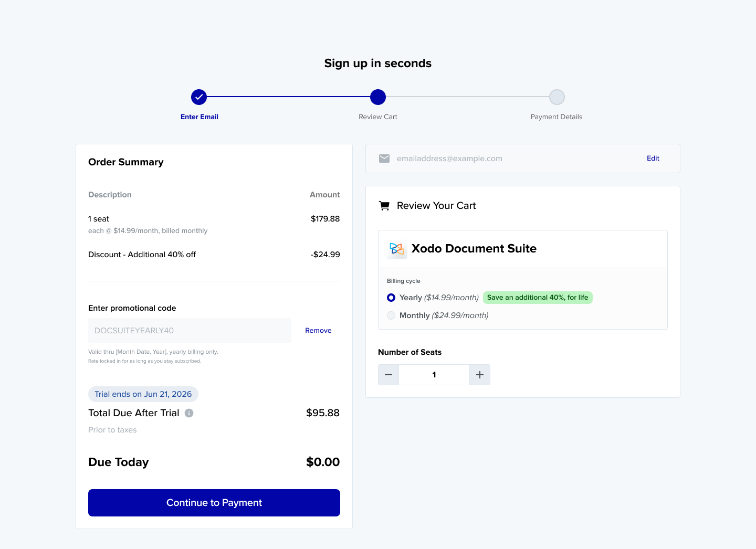Click the 'Rate locked in' fine print

(x=145, y=361)
